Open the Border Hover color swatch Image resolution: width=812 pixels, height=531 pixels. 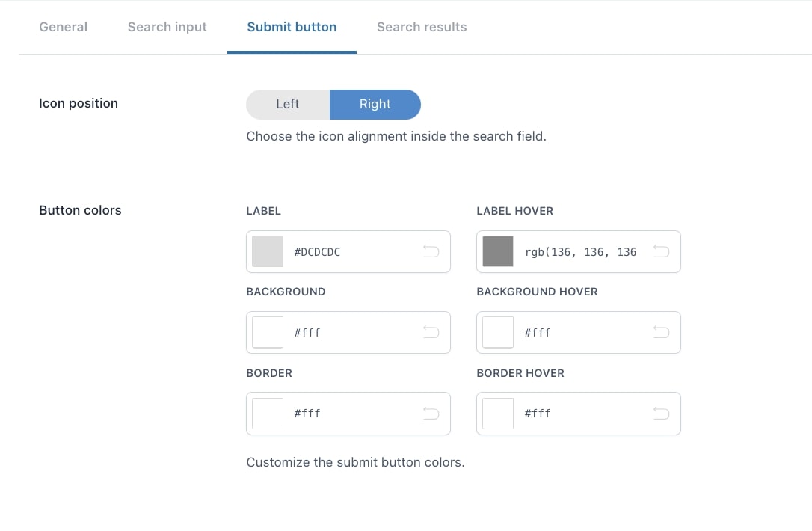pyautogui.click(x=498, y=414)
